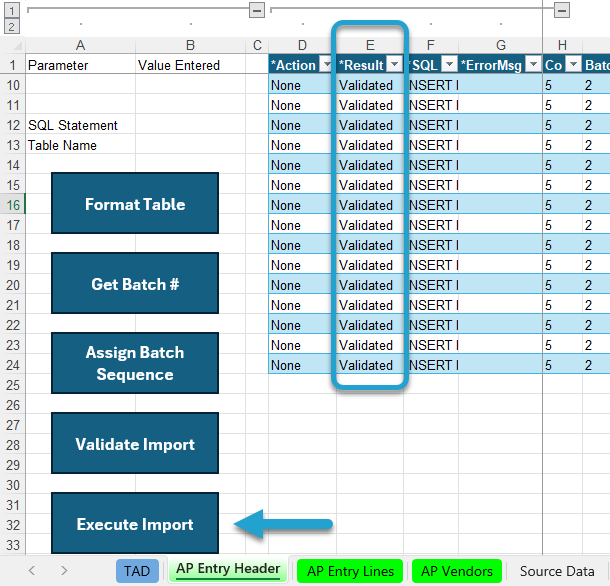
Task: Select column G header
Action: (x=500, y=45)
